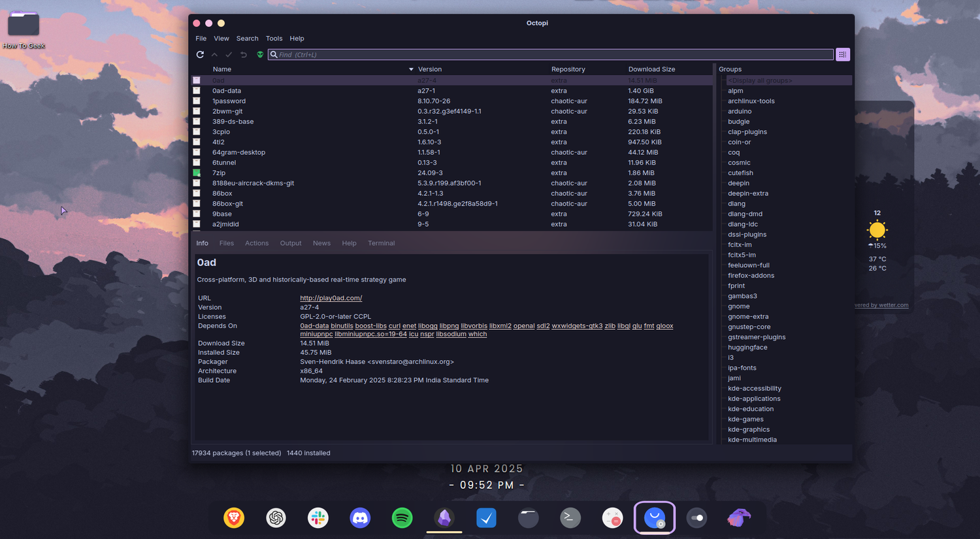Open the blue checkmark to-do app in dock
Image resolution: width=980 pixels, height=539 pixels.
486,518
